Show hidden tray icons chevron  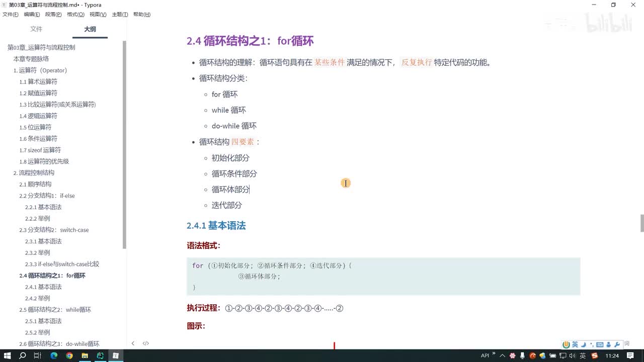(502, 355)
